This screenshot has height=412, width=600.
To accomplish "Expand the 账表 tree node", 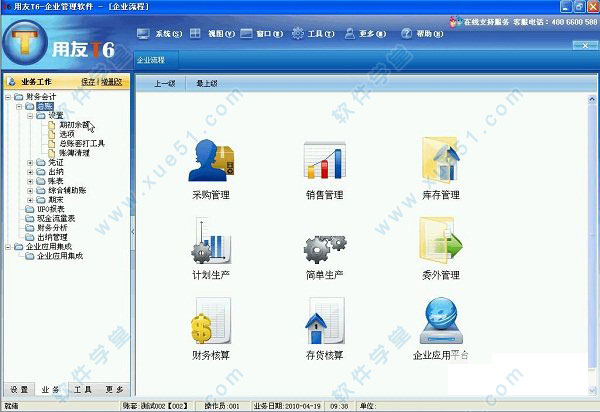I will pyautogui.click(x=30, y=181).
